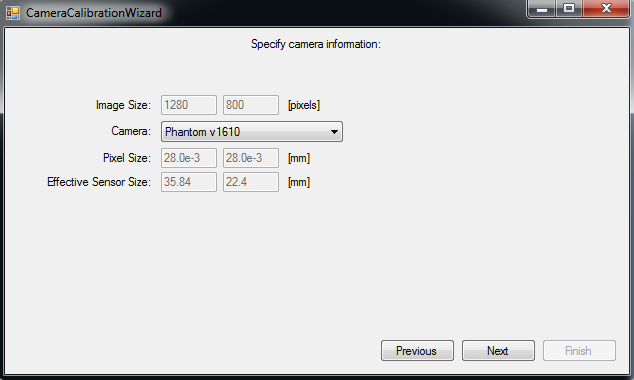The height and width of the screenshot is (380, 634).
Task: Click the CameraCalibrationWizard window title text
Action: [x=94, y=13]
